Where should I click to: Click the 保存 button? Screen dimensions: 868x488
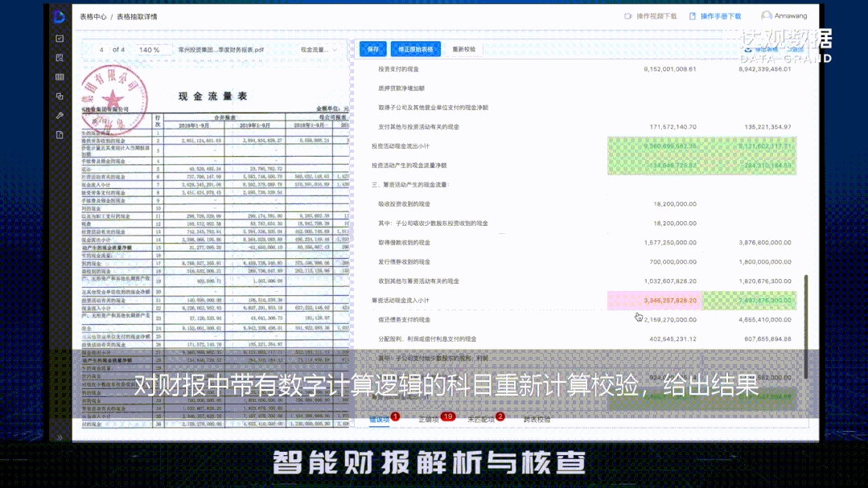[373, 49]
